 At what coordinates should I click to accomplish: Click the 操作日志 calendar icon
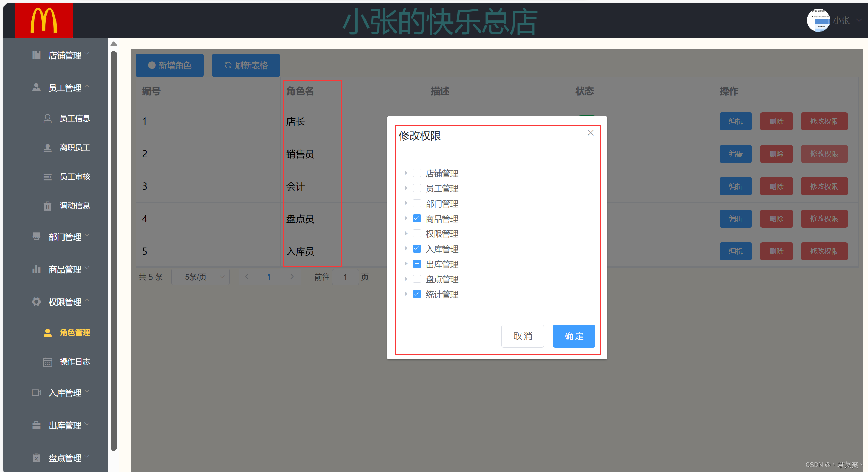[48, 362]
